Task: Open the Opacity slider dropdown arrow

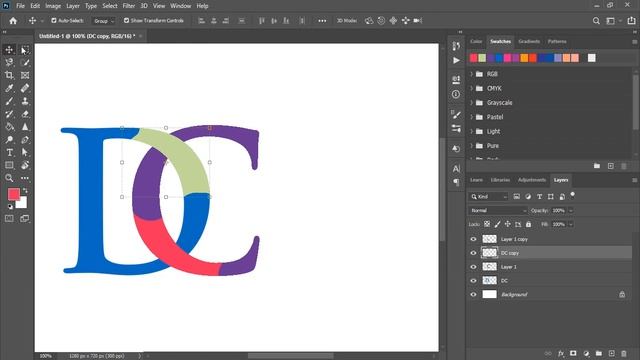Action: pyautogui.click(x=571, y=211)
